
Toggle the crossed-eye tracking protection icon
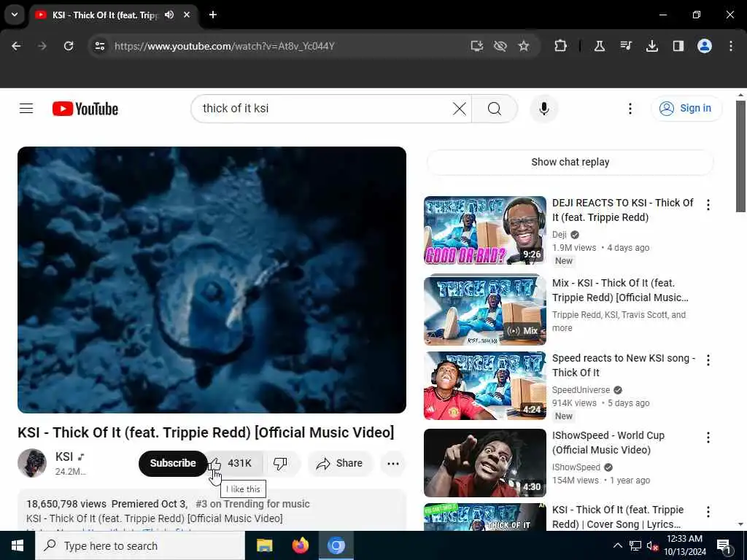tap(500, 46)
